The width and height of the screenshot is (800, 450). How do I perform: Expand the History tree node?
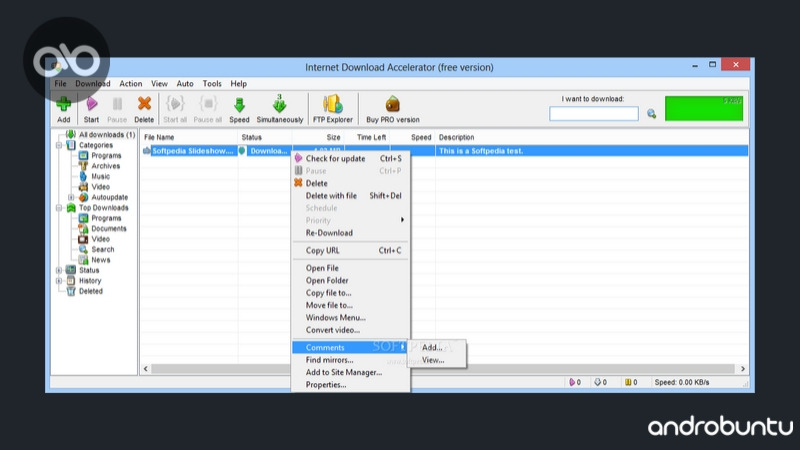coord(59,281)
